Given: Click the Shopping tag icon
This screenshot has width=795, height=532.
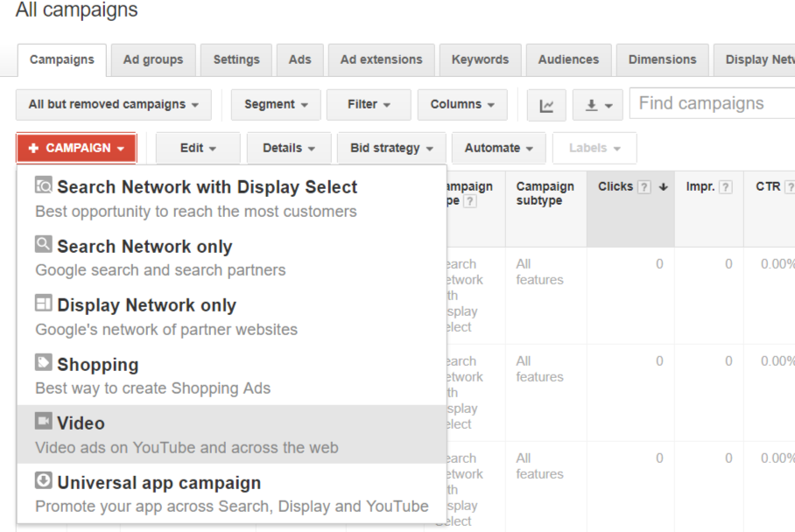Looking at the screenshot, I should [43, 362].
